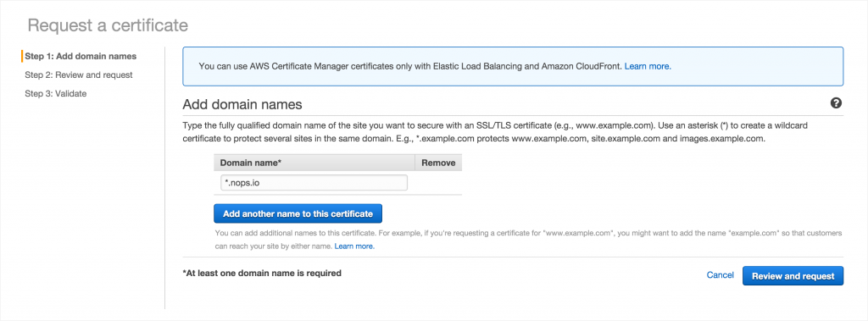Click the Remove column header
Viewport: 868px width, 321px height.
[x=438, y=163]
